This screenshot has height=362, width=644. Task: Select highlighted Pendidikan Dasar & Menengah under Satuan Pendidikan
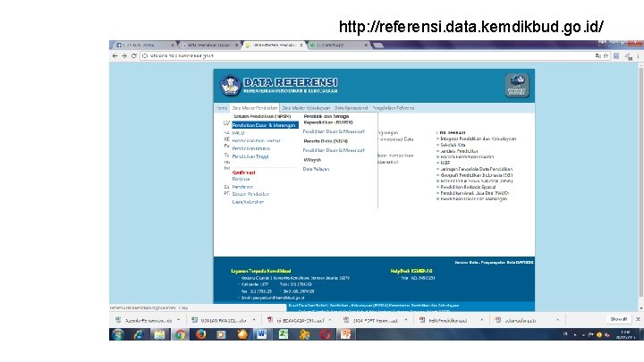tap(265, 125)
